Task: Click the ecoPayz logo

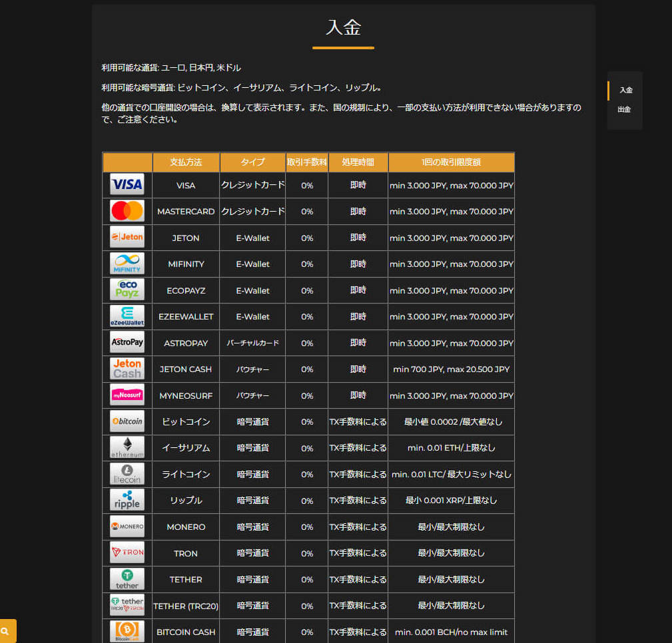Action: pyautogui.click(x=127, y=290)
